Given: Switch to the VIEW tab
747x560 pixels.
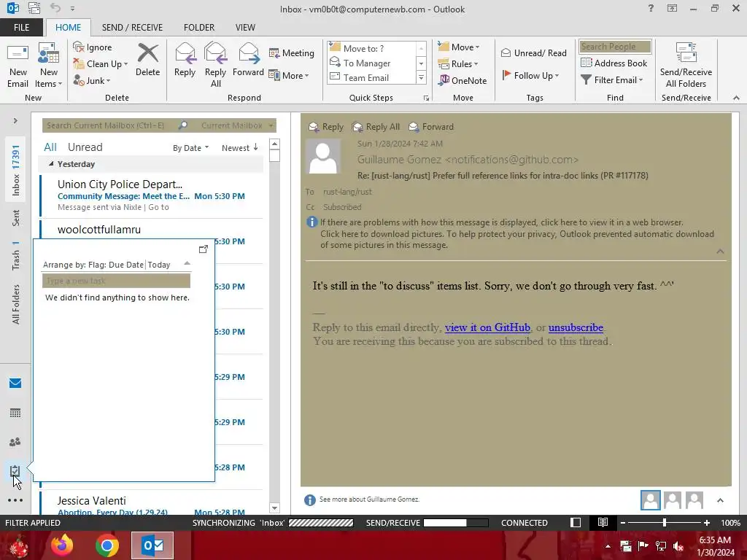Looking at the screenshot, I should click(x=245, y=27).
